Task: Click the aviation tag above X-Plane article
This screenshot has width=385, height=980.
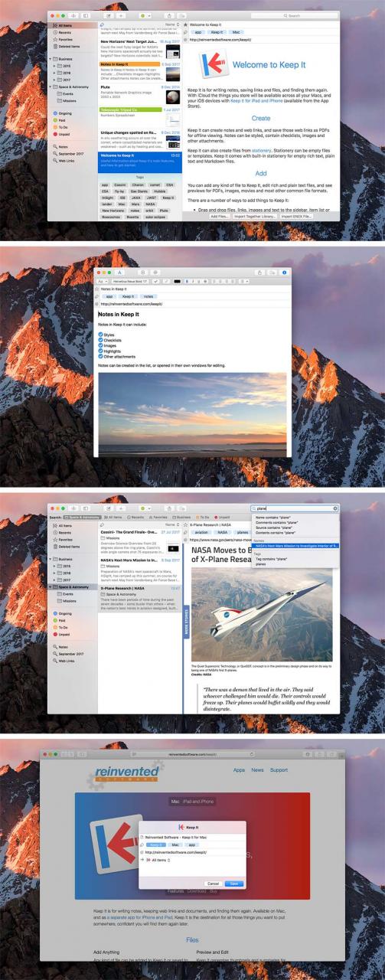Action: tap(201, 531)
